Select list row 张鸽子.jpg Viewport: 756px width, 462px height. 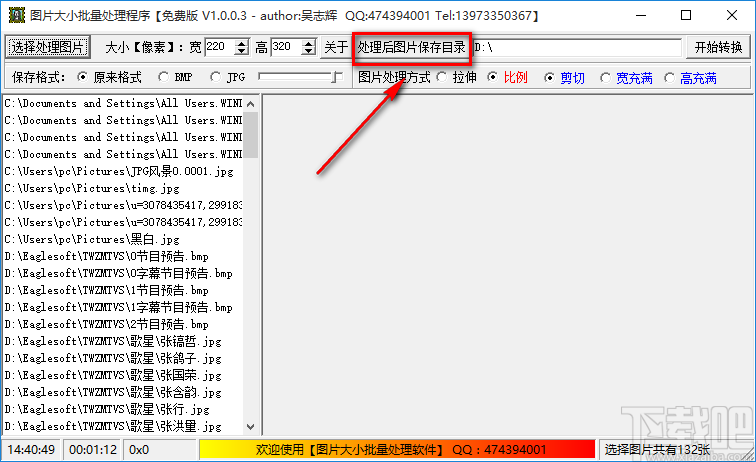pyautogui.click(x=123, y=358)
